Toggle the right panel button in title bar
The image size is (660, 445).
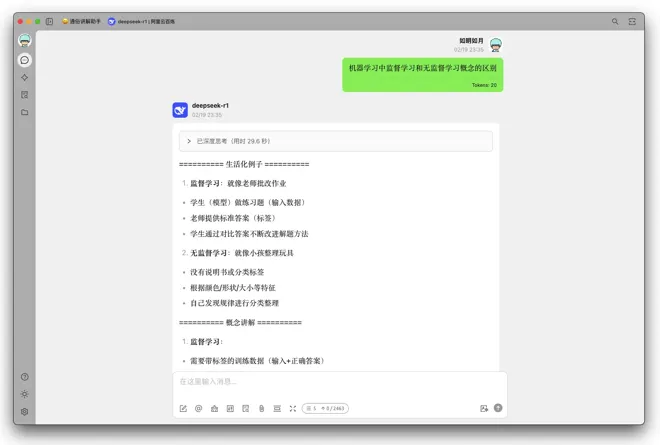pos(632,21)
